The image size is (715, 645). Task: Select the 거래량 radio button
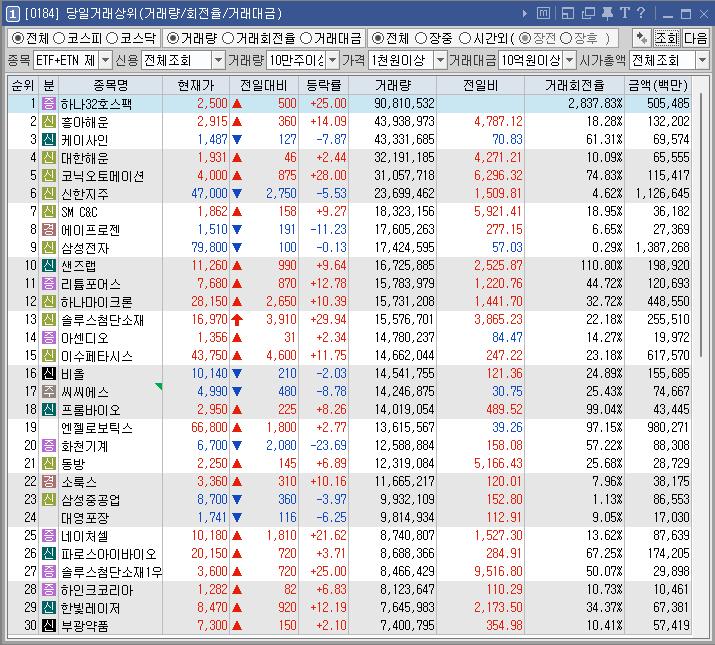click(172, 38)
